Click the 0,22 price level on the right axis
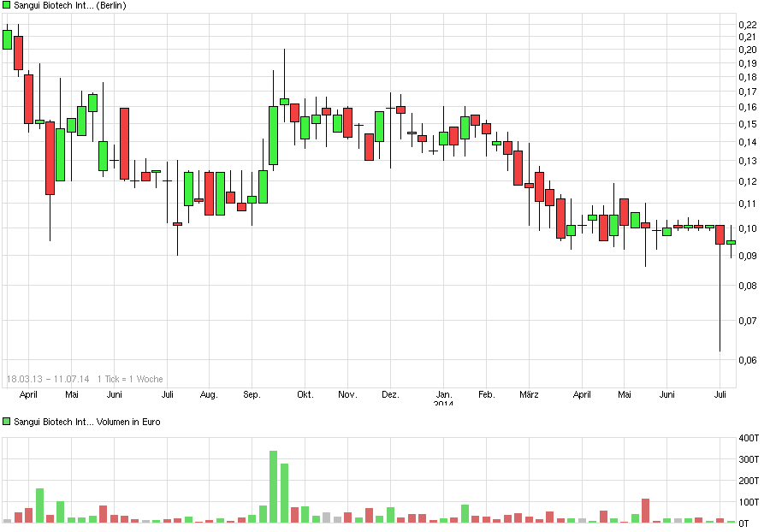 click(748, 27)
